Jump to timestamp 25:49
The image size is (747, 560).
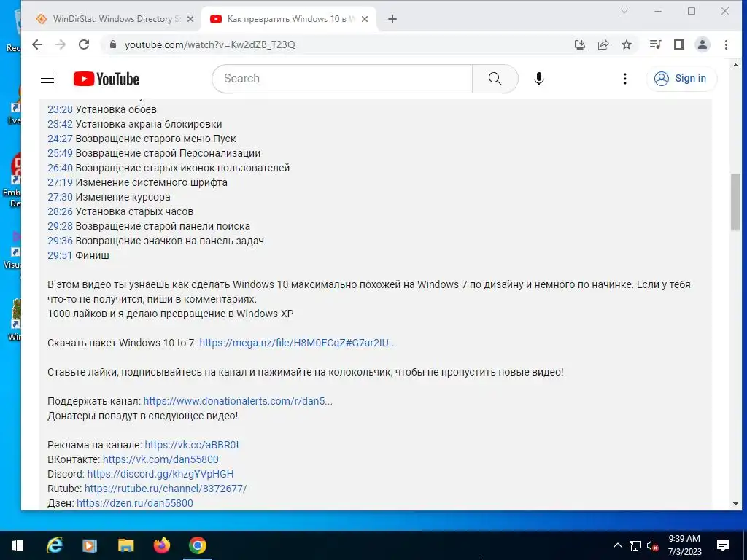[x=60, y=153]
